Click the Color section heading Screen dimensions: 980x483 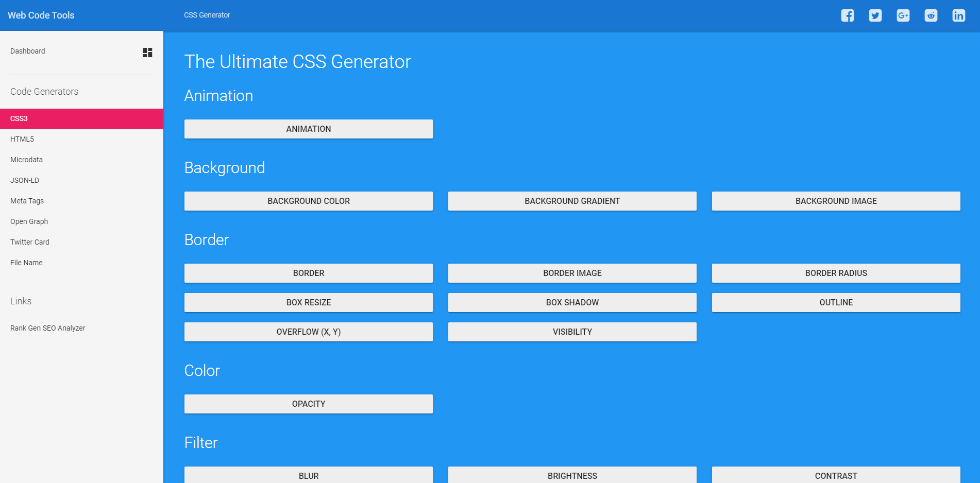[x=202, y=371]
